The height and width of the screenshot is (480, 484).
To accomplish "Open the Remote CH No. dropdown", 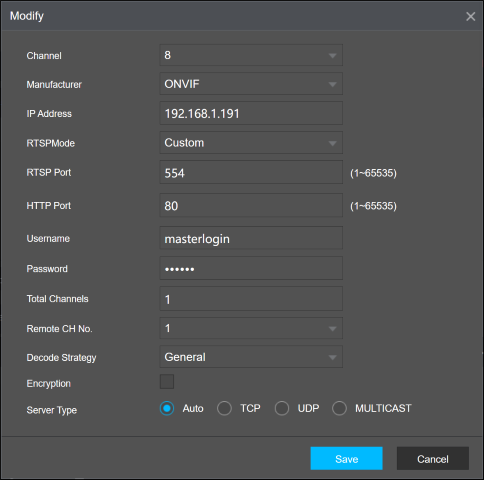I will pos(251,328).
